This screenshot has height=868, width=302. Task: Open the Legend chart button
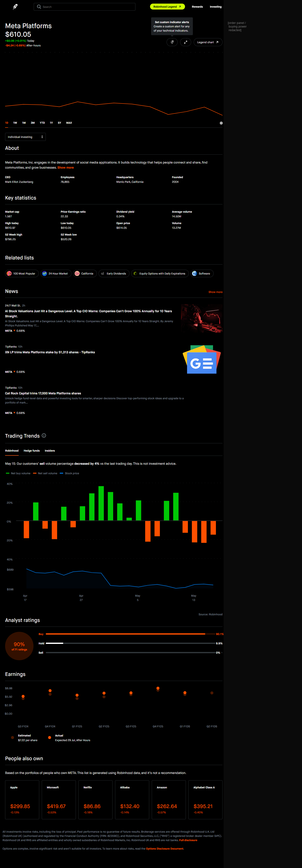(x=208, y=42)
